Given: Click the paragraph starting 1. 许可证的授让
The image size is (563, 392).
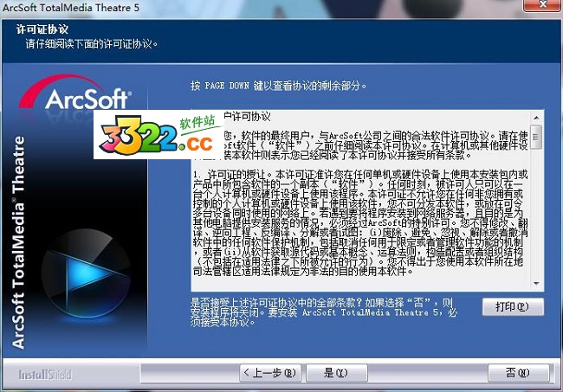Looking at the screenshot, I should (x=360, y=222).
